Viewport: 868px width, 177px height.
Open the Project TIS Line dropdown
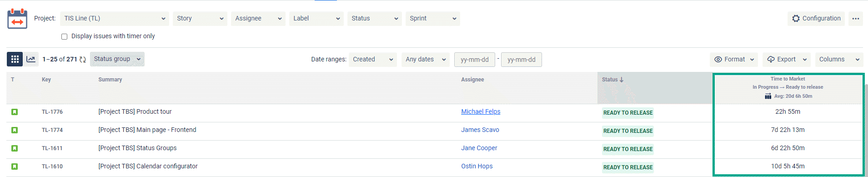(115, 19)
